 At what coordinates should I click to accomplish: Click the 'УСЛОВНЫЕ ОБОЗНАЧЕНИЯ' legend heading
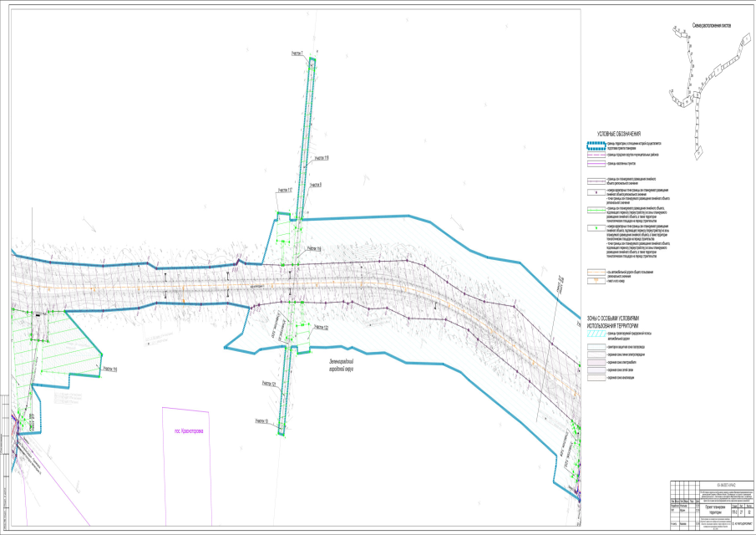pos(617,134)
